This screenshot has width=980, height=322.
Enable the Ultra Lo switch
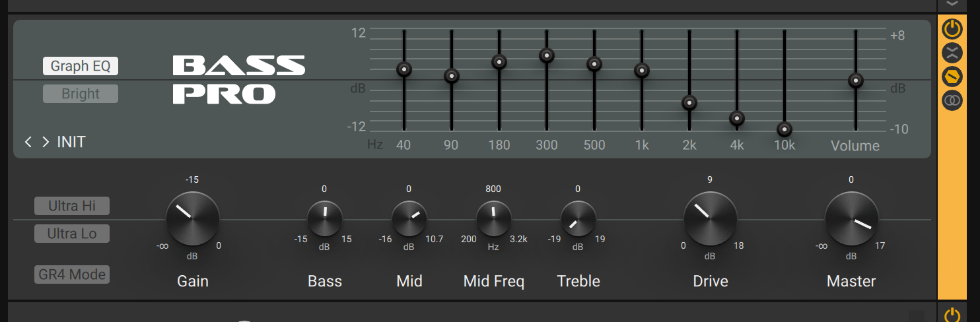[x=72, y=234]
